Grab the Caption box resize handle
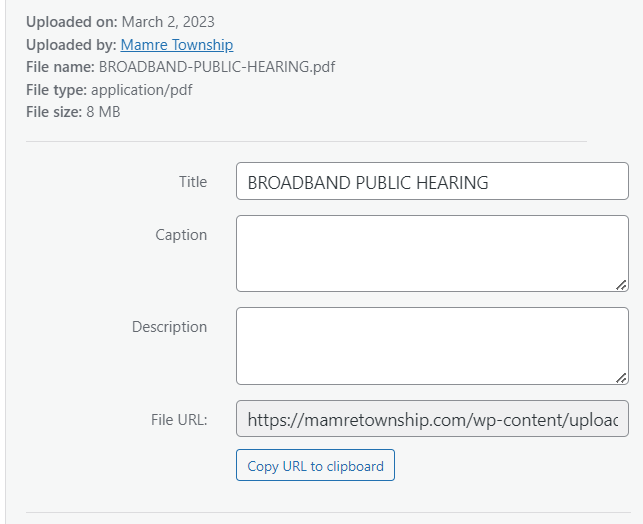 [x=621, y=285]
